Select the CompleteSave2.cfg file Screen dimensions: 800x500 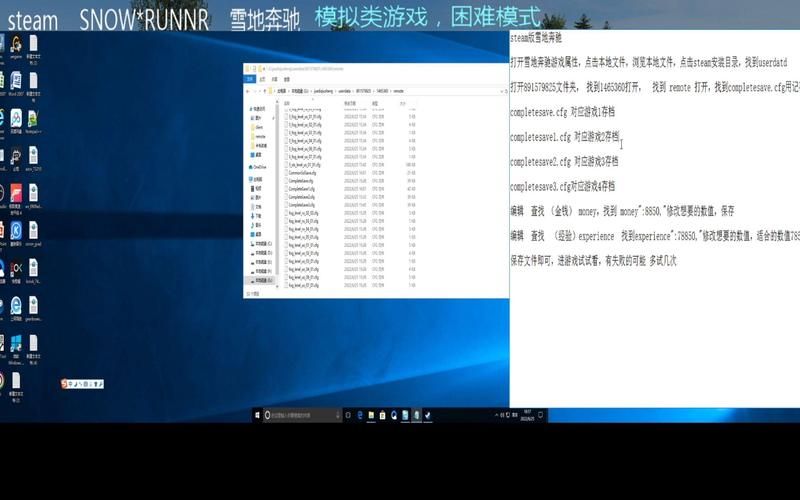tap(302, 197)
